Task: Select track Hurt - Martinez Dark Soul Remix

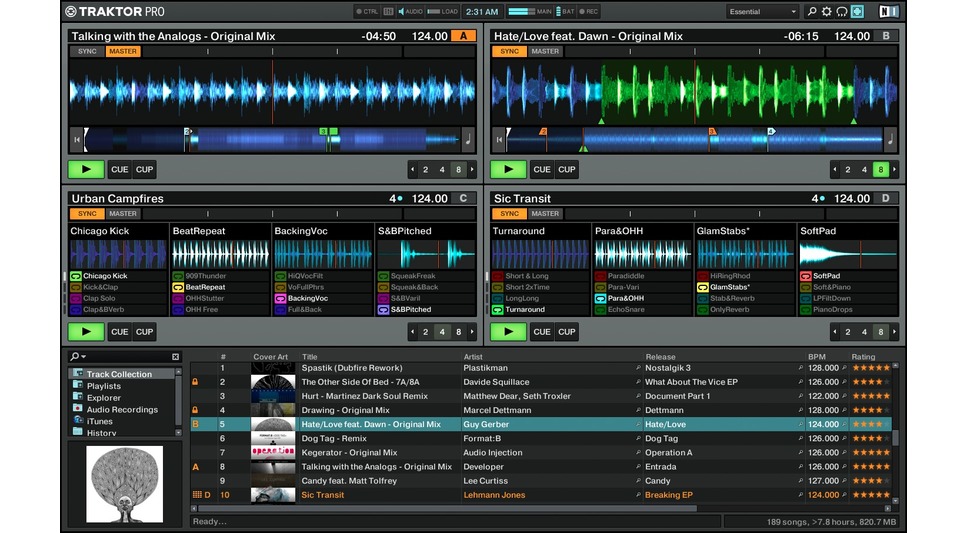Action: pyautogui.click(x=364, y=396)
